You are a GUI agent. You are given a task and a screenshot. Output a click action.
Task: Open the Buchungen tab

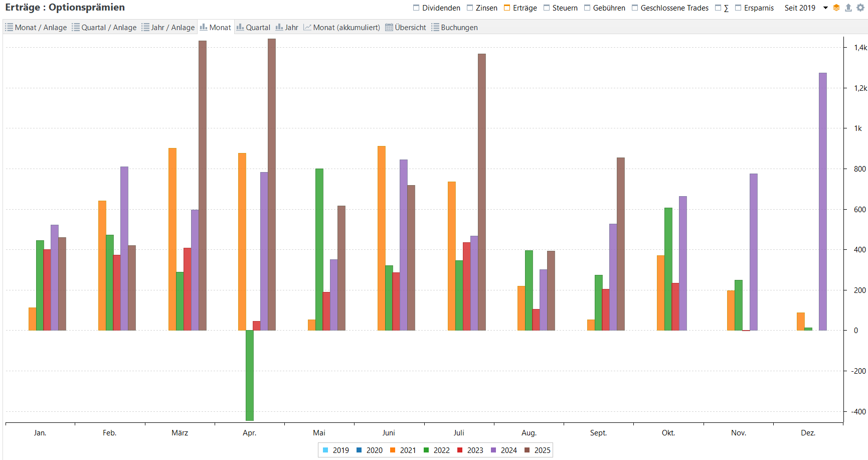tap(454, 28)
